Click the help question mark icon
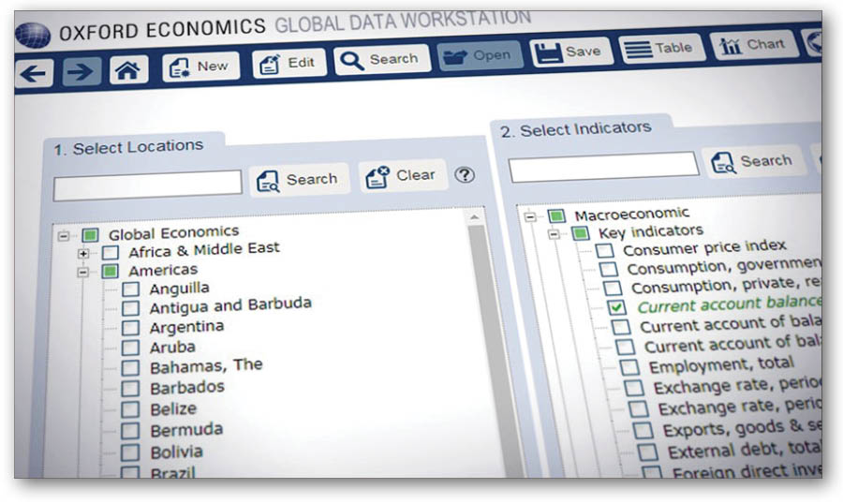 (465, 175)
